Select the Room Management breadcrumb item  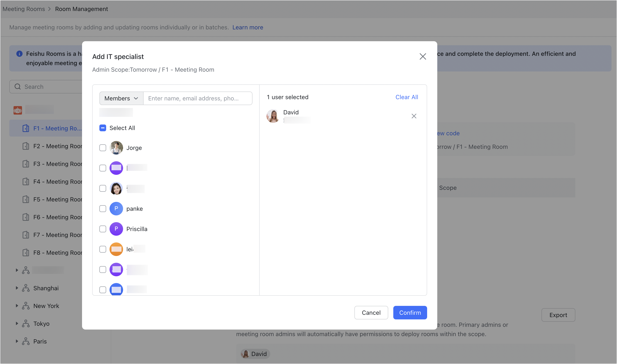click(x=81, y=9)
